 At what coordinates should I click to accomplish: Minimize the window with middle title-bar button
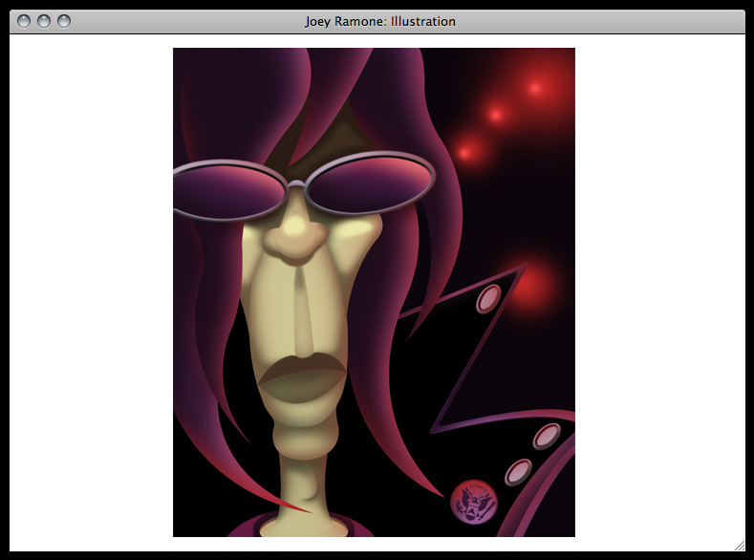tap(44, 21)
